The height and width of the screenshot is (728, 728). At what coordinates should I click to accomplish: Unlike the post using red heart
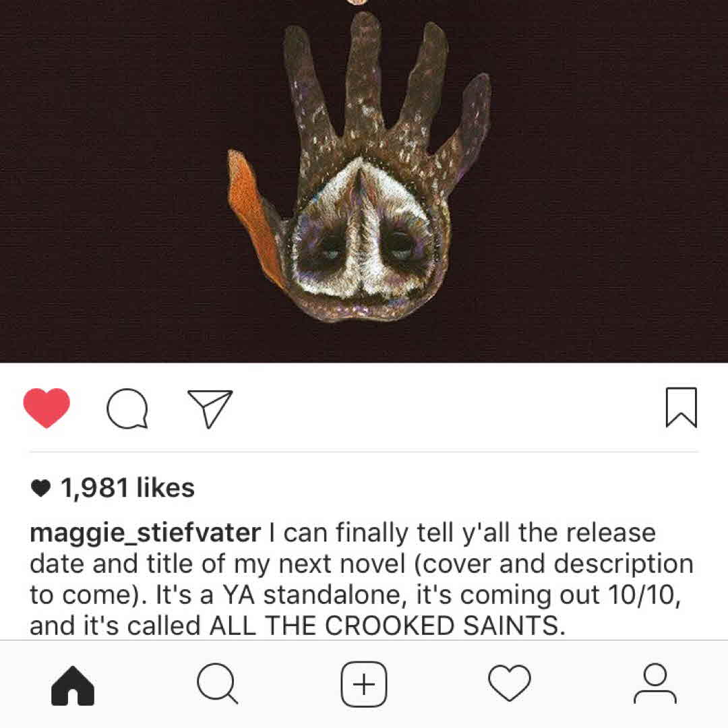pos(47,408)
